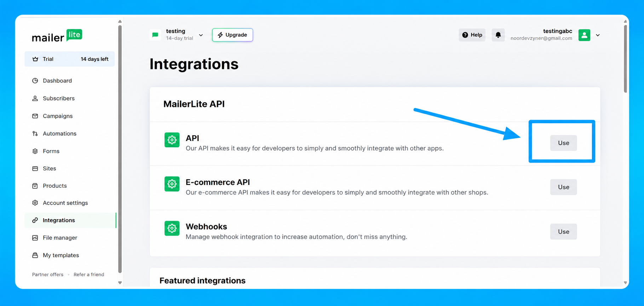Click the main page scrollbar thumb
The width and height of the screenshot is (644, 306).
click(626, 58)
